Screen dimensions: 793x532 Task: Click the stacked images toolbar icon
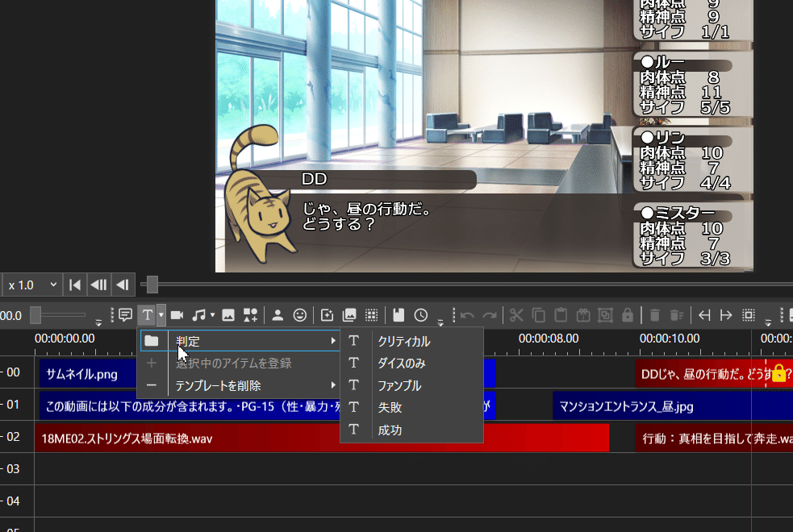(349, 315)
